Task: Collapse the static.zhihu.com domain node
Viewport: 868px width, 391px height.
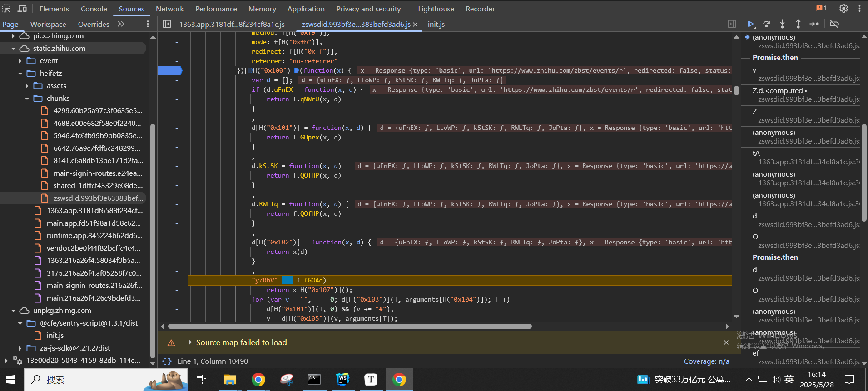Action: (x=13, y=49)
